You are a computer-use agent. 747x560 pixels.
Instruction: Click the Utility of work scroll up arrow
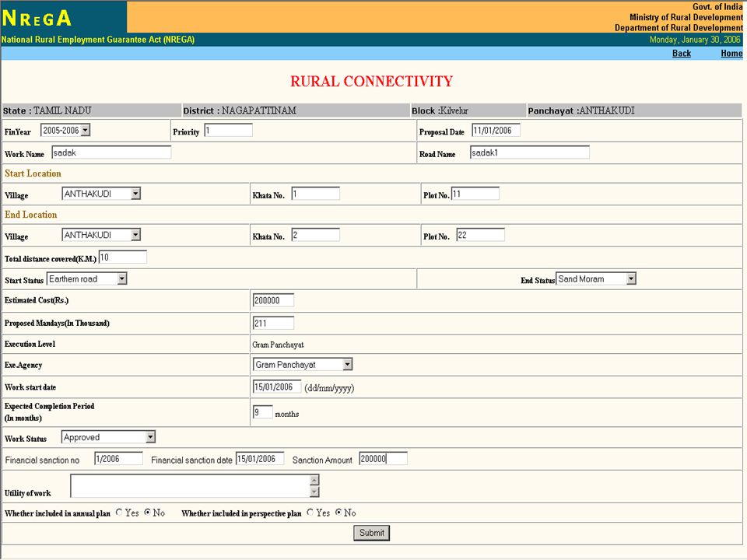click(314, 480)
